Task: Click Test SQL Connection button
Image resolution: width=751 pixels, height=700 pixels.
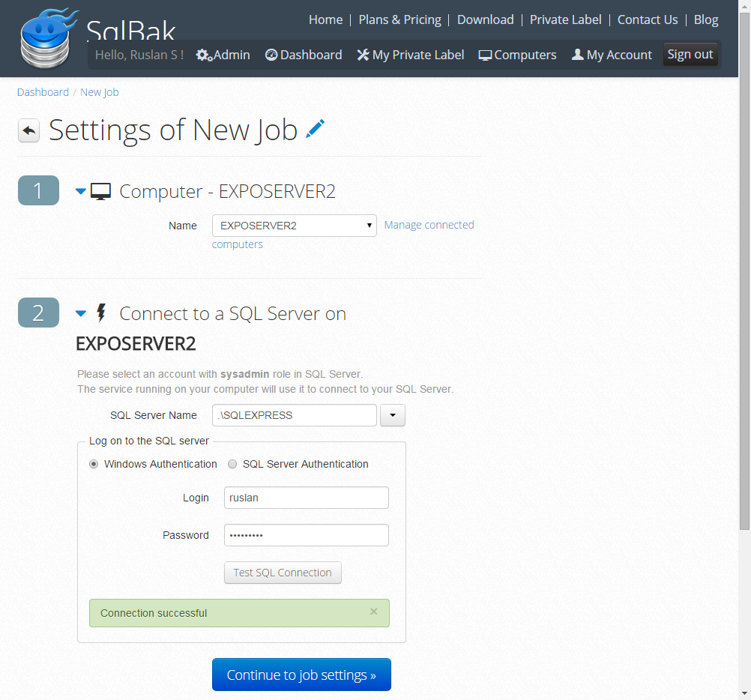Action: point(283,573)
